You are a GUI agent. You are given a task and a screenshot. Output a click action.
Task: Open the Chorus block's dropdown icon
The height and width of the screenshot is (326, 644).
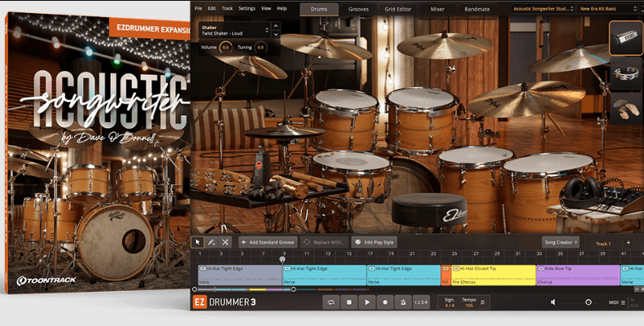coord(541,268)
